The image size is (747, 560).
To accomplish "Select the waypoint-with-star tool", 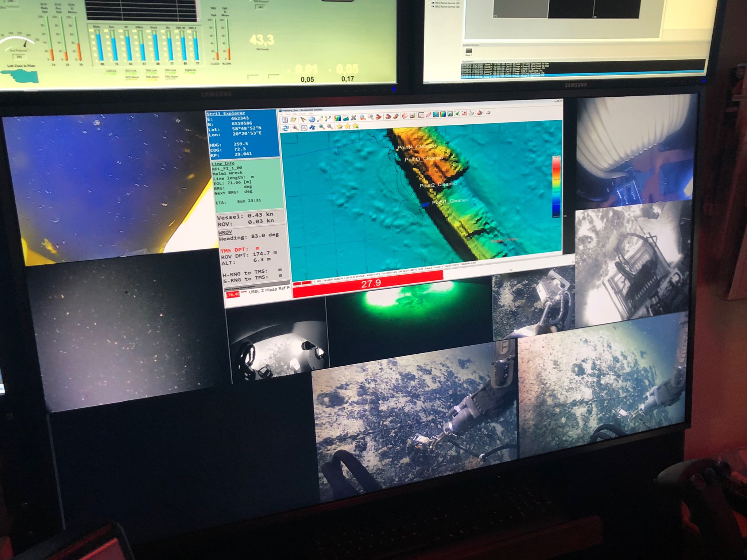I will point(320,119).
